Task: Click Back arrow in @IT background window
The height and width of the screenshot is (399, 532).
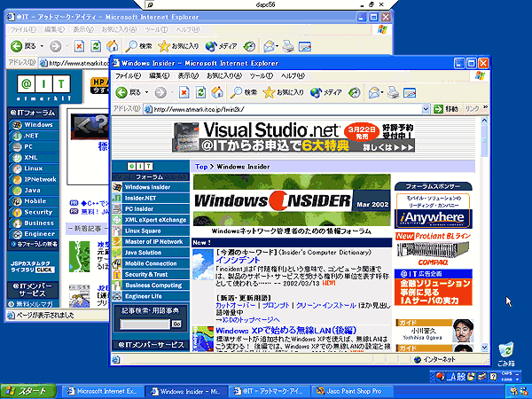Action: coord(16,46)
